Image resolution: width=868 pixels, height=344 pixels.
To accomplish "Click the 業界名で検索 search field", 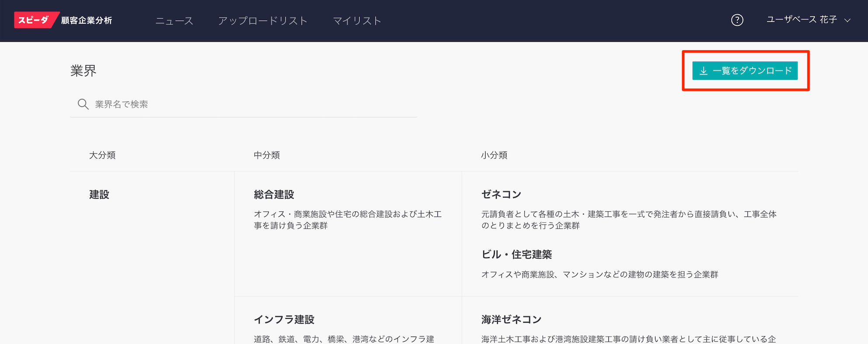I will [x=253, y=104].
